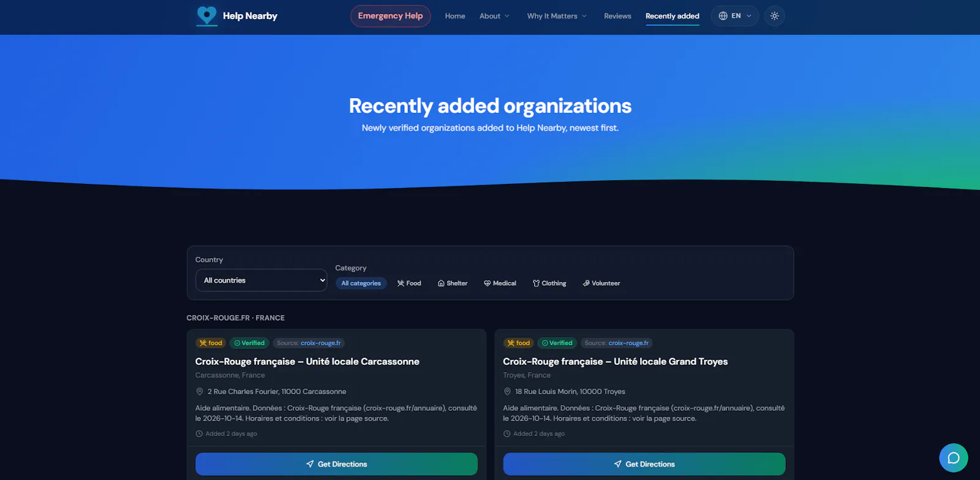Select the All categories filter

[361, 283]
